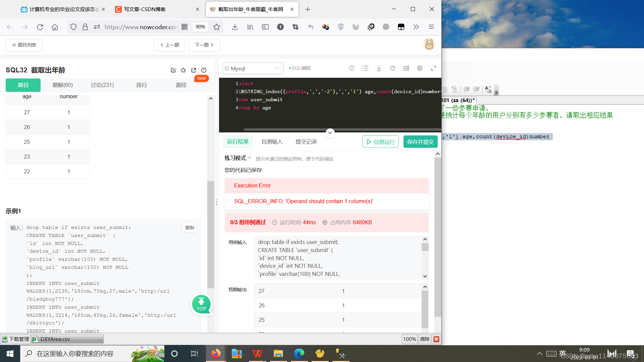Screen dimensions: 644x362
Task: Click the 90% zoom level indicator
Action: click(200, 27)
